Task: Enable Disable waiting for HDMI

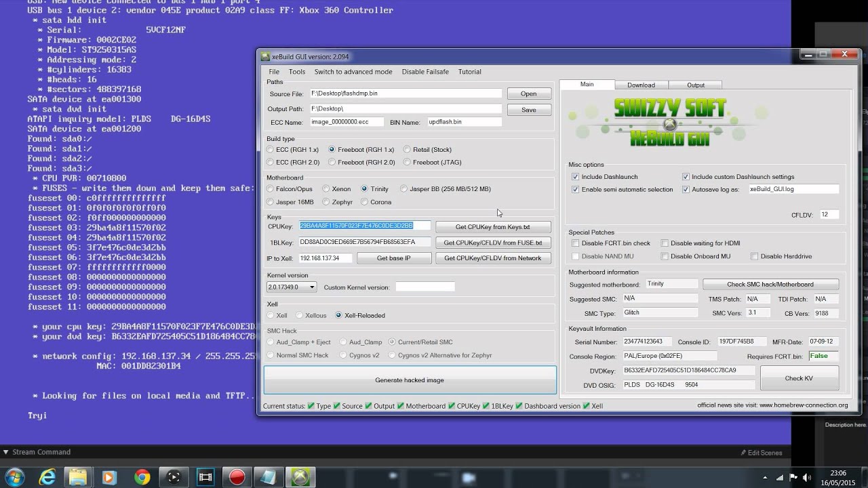Action: 665,243
